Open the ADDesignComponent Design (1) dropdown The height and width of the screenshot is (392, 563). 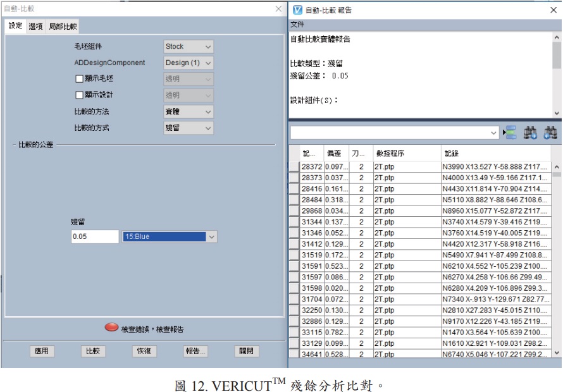[189, 63]
